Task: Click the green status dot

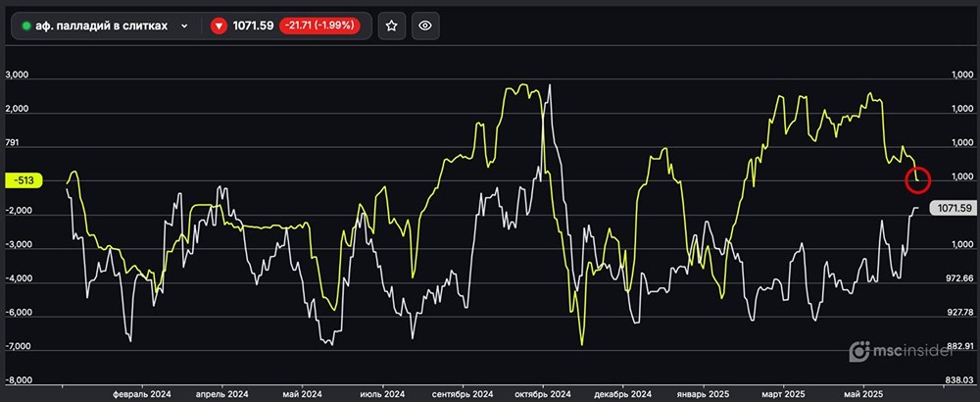Action: 26,26
